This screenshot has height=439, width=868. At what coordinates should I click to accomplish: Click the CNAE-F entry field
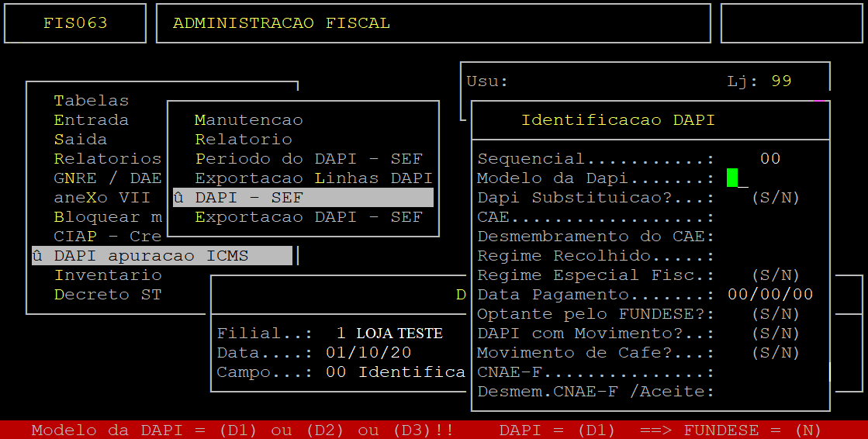(x=768, y=372)
